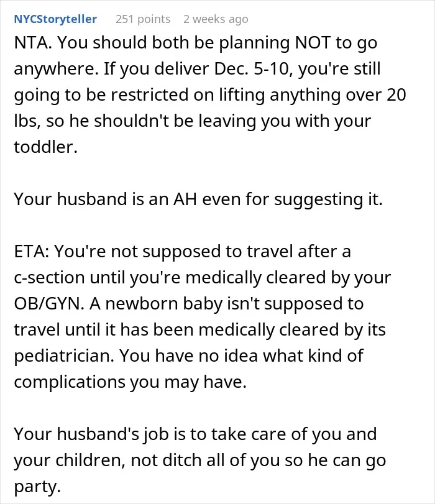Click the words medically cleared by your
The width and height of the screenshot is (435, 504).
(x=288, y=278)
